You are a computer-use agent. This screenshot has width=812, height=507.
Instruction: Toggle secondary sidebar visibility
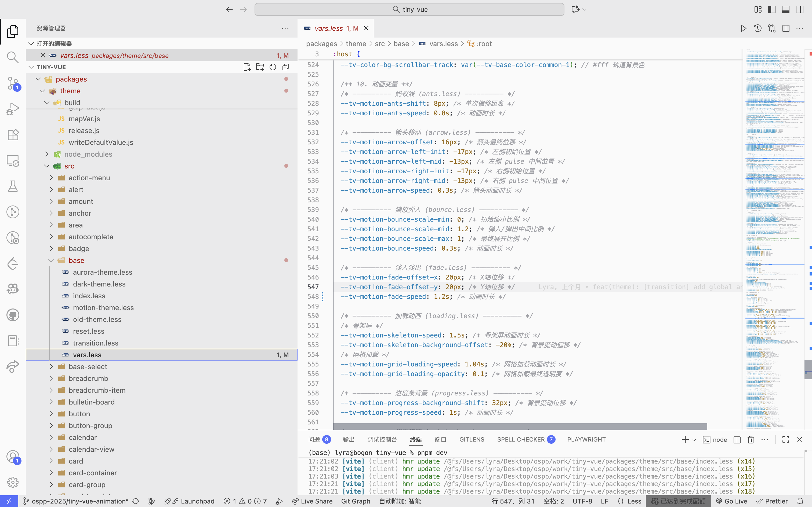pos(800,9)
